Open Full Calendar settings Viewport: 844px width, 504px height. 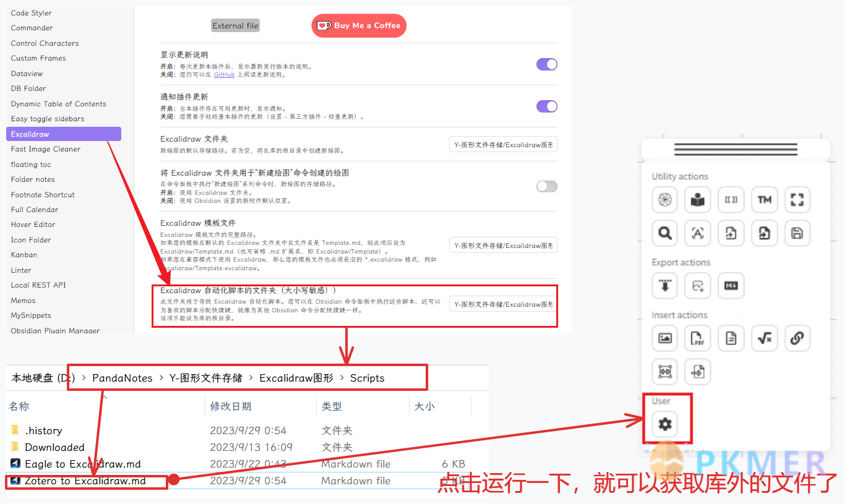click(x=35, y=210)
